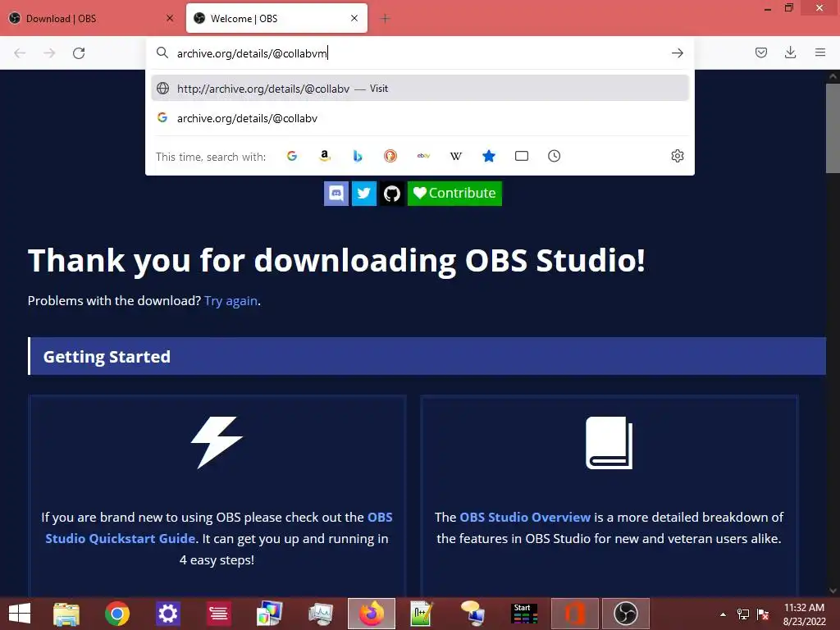This screenshot has height=630, width=840.
Task: Search this time with eBay
Action: tap(423, 156)
